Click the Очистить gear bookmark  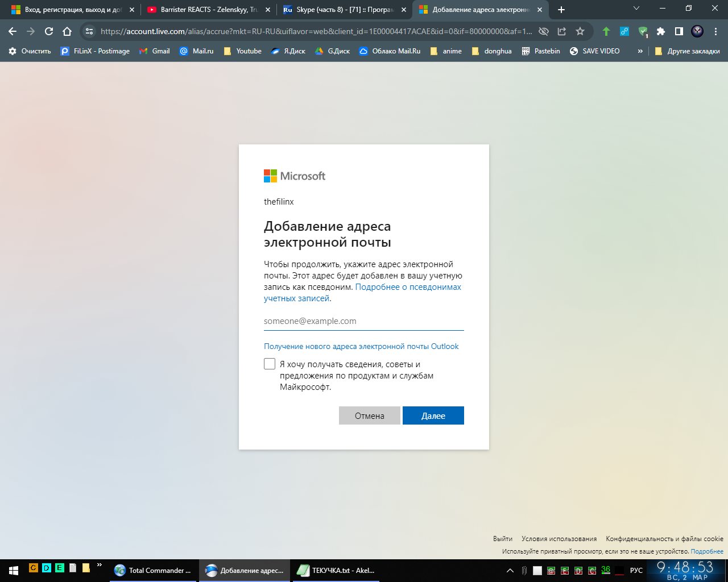30,51
